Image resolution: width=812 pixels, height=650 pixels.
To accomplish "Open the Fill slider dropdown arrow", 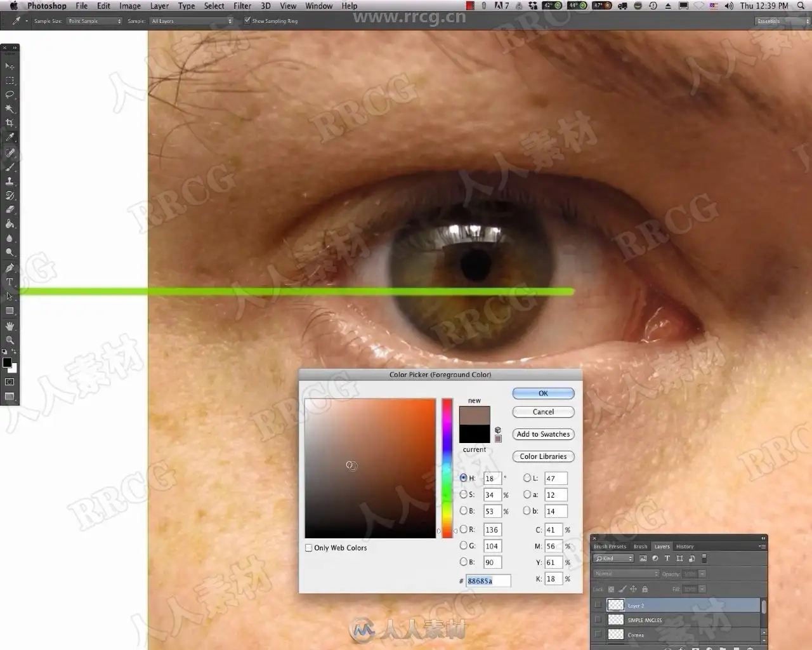I will coord(702,589).
